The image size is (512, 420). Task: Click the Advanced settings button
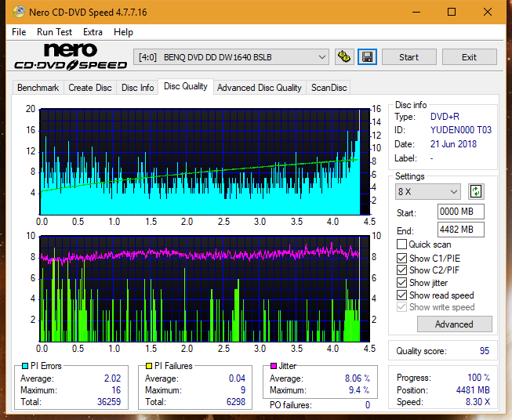pos(455,324)
